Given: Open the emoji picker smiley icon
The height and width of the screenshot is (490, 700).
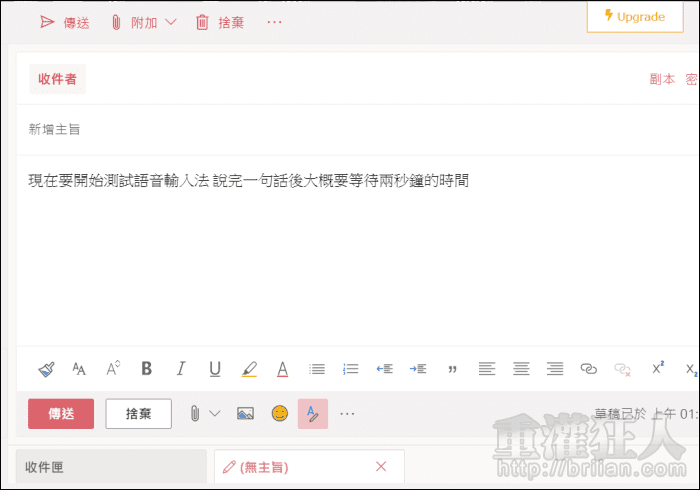Looking at the screenshot, I should tap(280, 413).
